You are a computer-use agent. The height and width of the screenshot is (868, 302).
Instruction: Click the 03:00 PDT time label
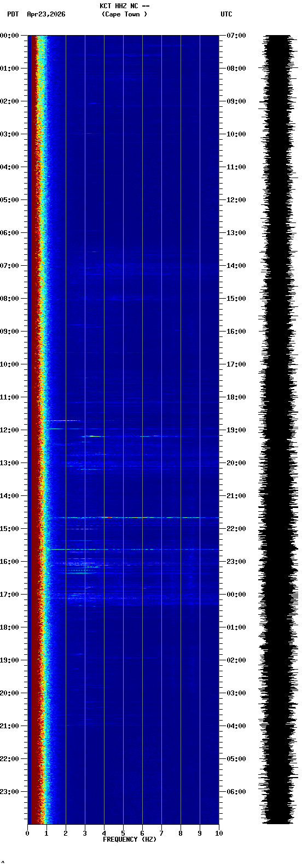(9, 134)
